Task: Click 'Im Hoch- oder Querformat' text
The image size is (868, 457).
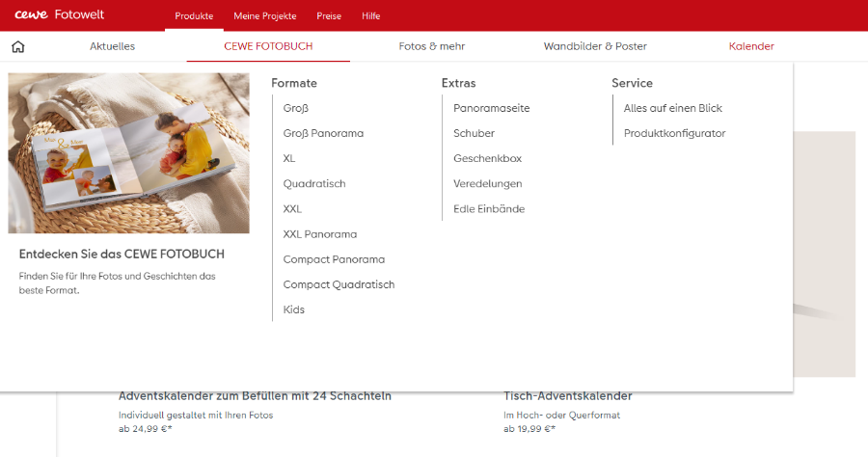Action: click(562, 415)
